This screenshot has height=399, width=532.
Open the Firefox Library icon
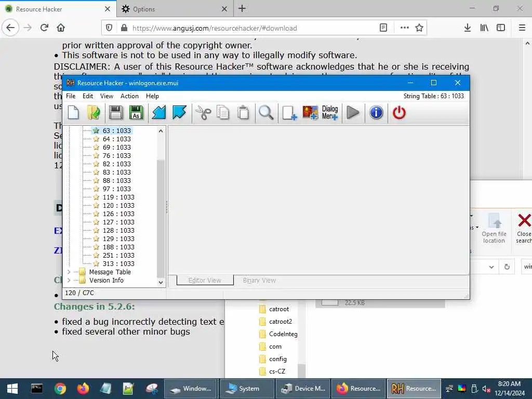click(484, 28)
